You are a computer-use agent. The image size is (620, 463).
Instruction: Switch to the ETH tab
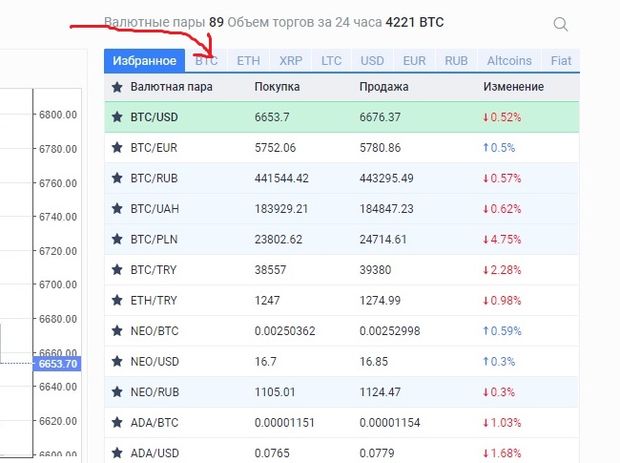pyautogui.click(x=248, y=61)
